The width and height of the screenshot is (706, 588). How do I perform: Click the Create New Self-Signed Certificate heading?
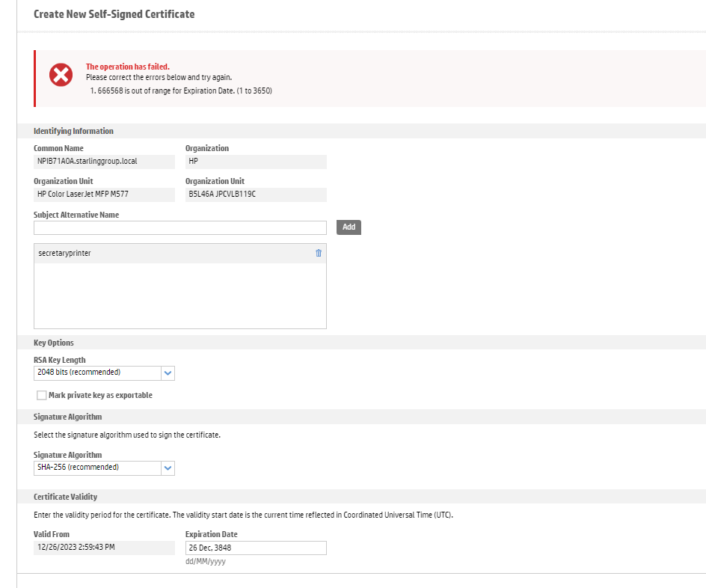pyautogui.click(x=114, y=14)
